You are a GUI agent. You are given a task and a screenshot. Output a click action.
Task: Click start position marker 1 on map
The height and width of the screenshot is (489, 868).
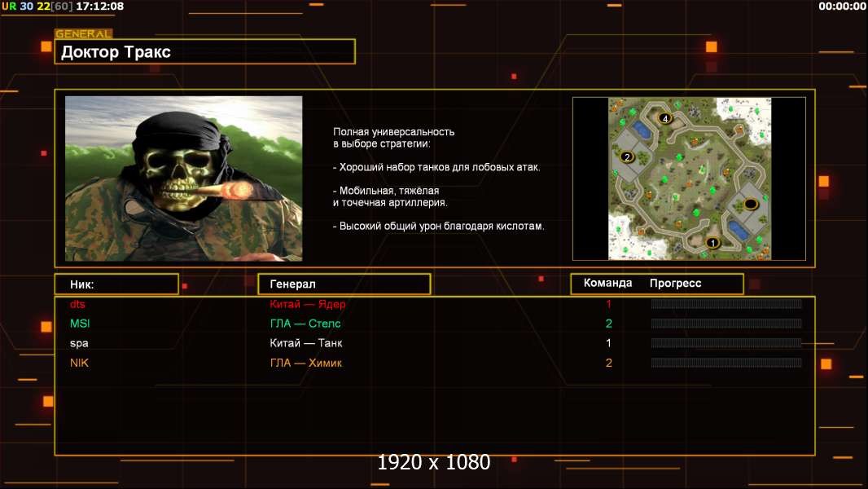(x=713, y=243)
